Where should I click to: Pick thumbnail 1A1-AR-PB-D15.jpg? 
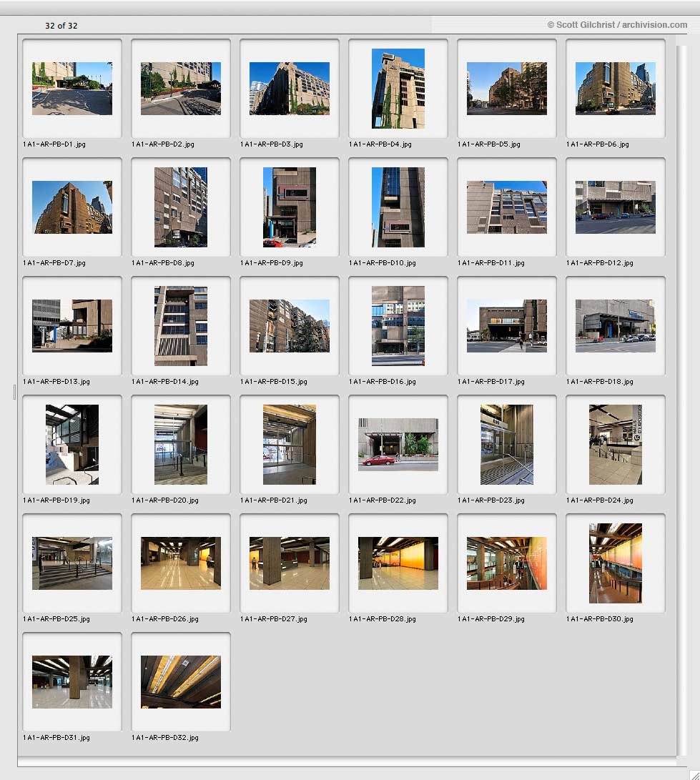click(290, 326)
